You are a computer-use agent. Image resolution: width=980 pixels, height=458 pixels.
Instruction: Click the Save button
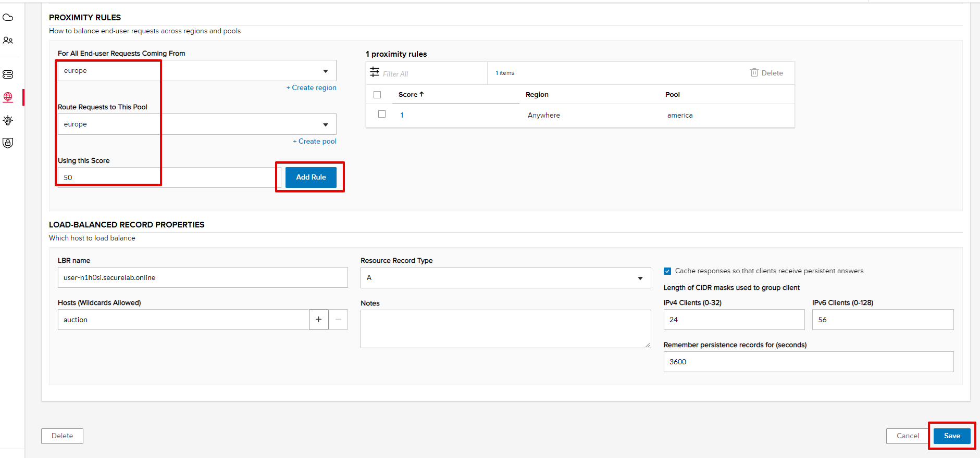[x=952, y=436]
